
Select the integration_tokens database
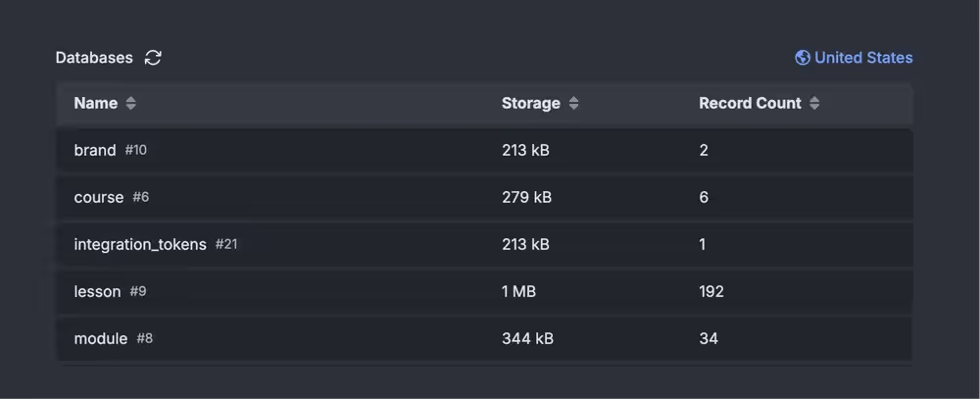pyautogui.click(x=140, y=245)
